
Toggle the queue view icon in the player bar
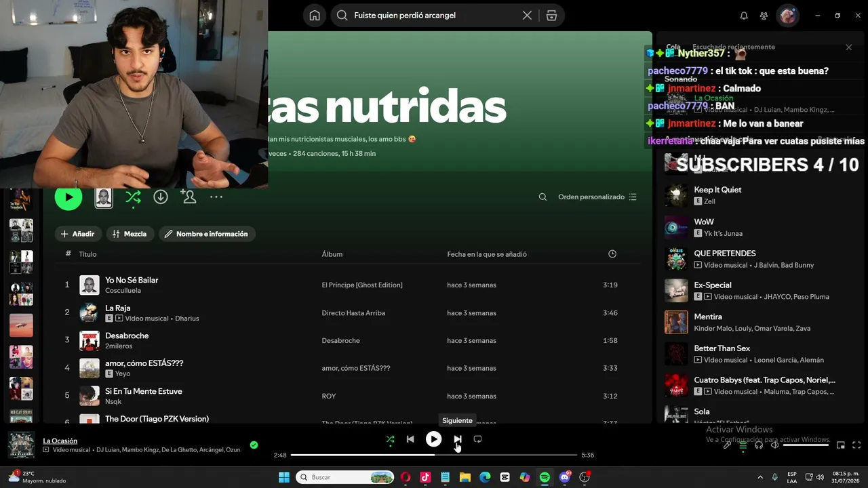click(x=743, y=445)
